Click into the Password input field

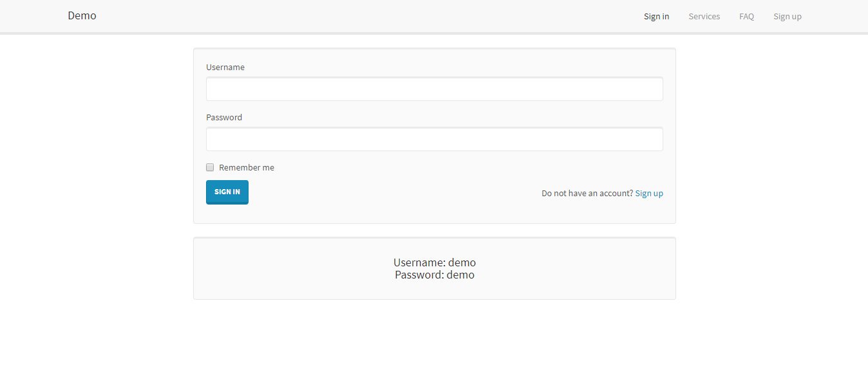click(434, 140)
